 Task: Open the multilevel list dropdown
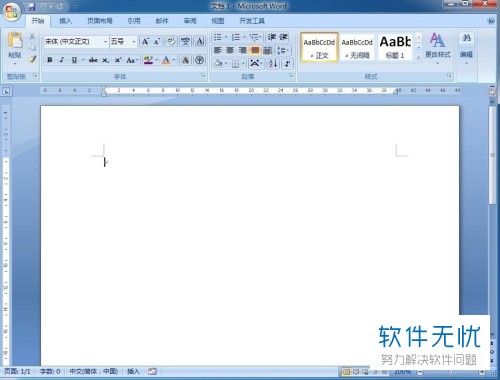(256, 37)
